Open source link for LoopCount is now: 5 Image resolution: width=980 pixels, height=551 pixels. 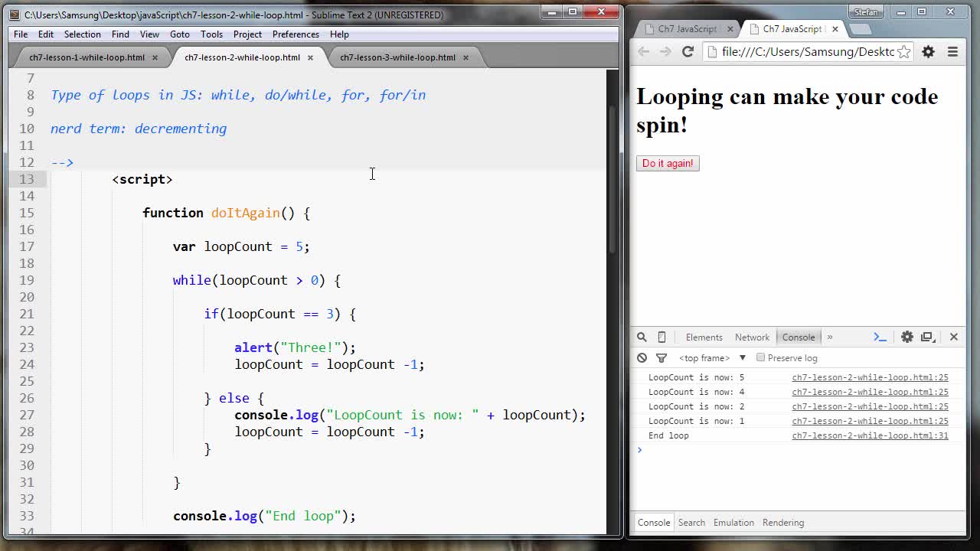(870, 377)
